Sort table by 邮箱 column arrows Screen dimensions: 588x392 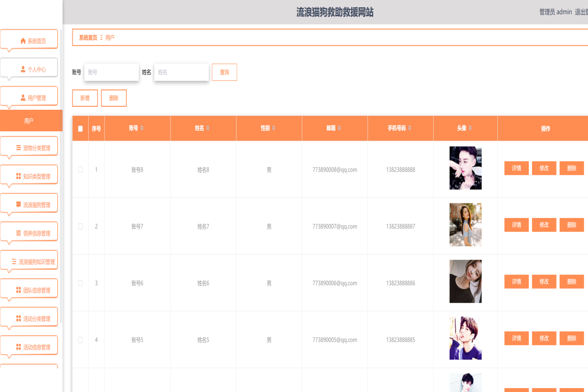click(x=339, y=128)
